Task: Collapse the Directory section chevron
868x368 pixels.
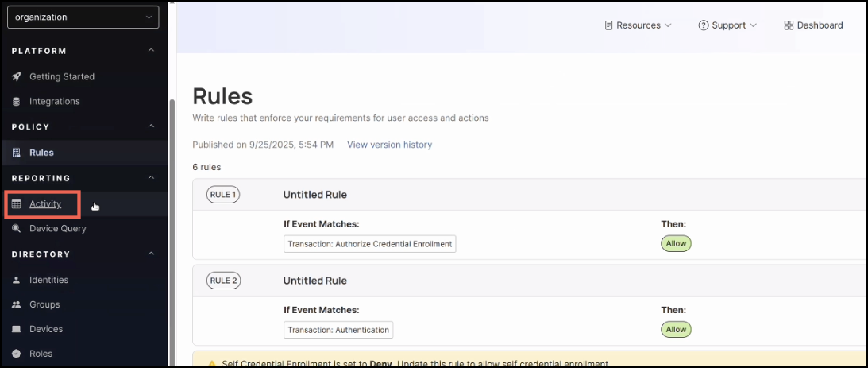Action: click(152, 254)
